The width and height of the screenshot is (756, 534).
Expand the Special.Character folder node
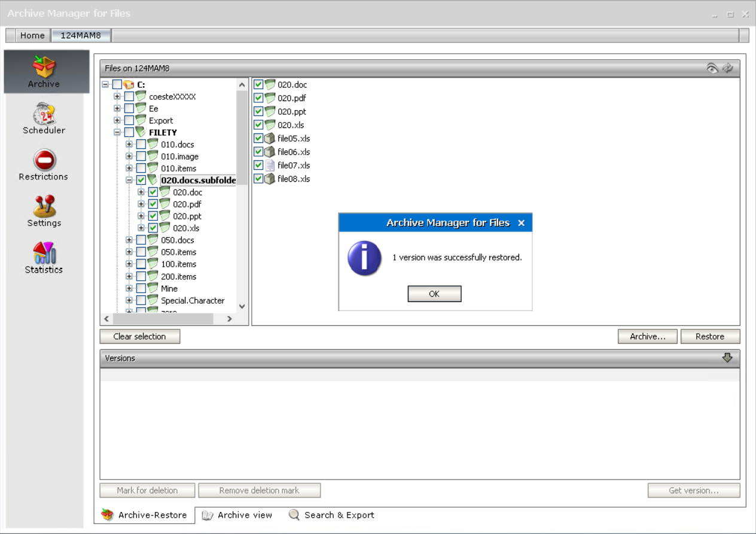click(129, 300)
